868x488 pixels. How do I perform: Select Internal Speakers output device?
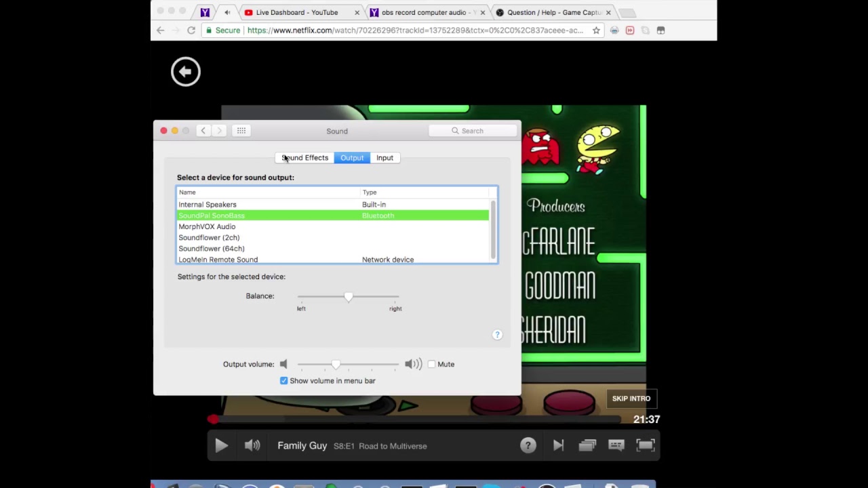tap(333, 205)
